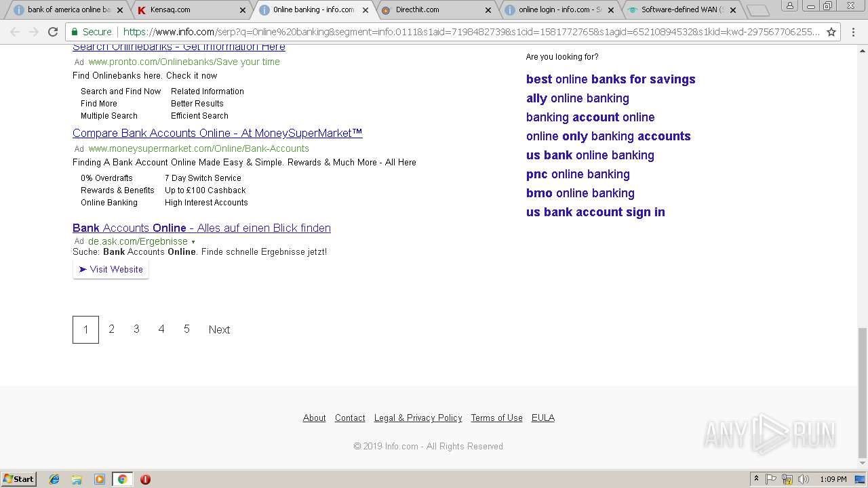Go back with the browser back arrow
868x488 pixels.
(x=15, y=32)
